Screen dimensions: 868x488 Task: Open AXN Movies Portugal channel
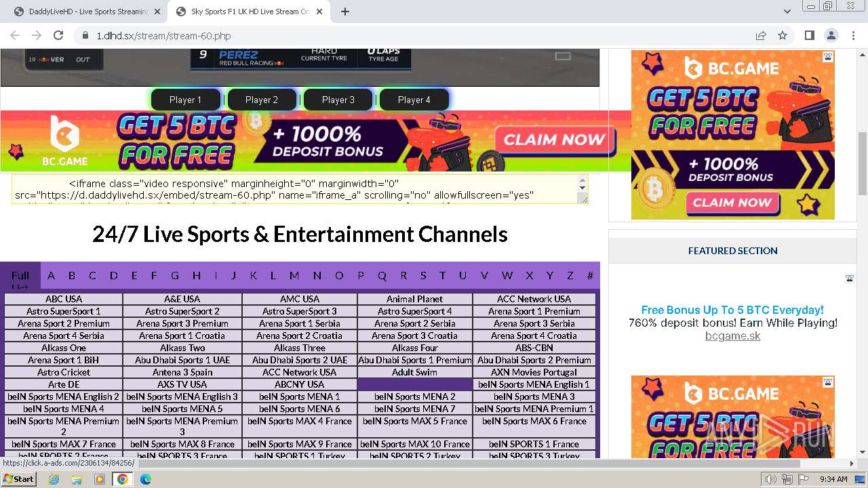534,372
